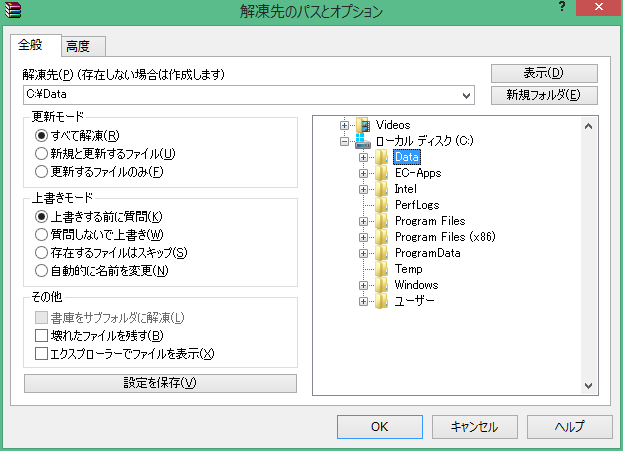623x451 pixels.
Task: Click the folder tree scrollbar down arrow
Action: [589, 385]
